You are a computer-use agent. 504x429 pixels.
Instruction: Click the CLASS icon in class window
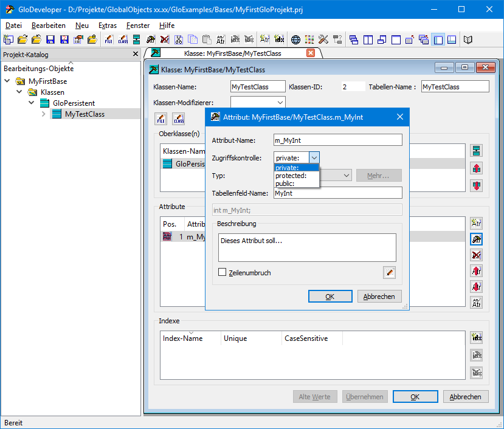point(179,118)
